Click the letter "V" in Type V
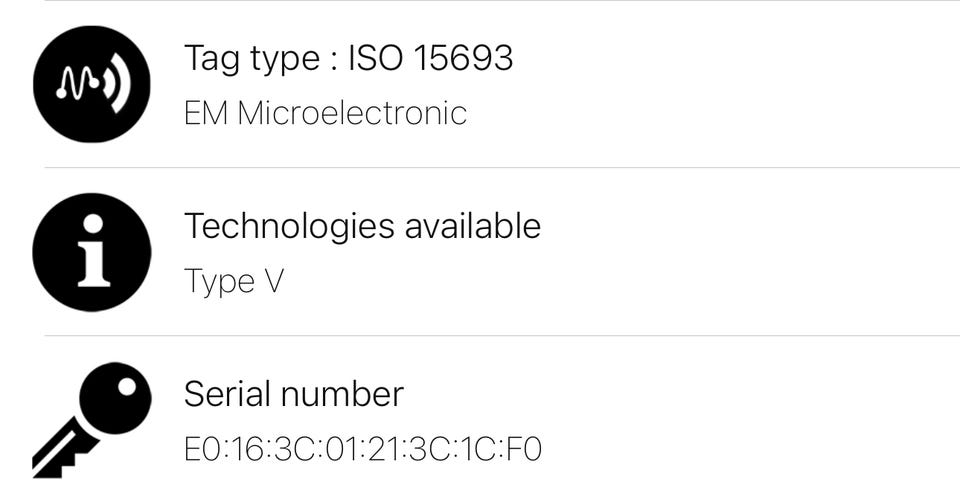Viewport: 960px width, 499px height. [272, 281]
